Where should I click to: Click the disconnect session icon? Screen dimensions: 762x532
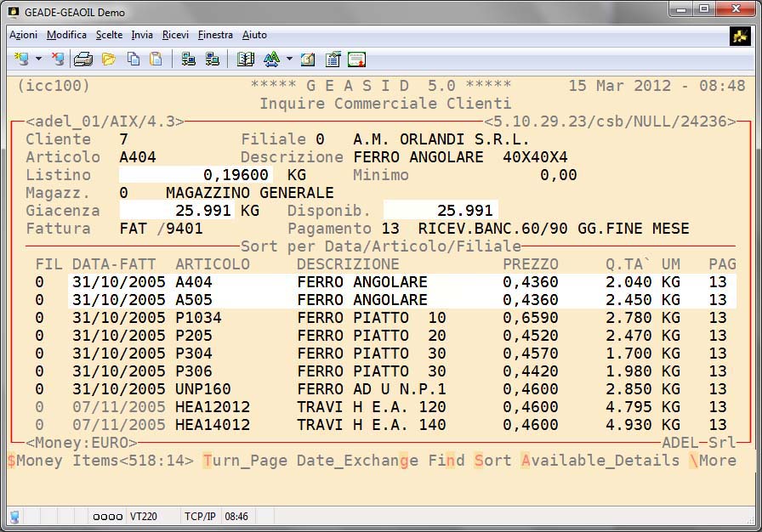(58, 59)
